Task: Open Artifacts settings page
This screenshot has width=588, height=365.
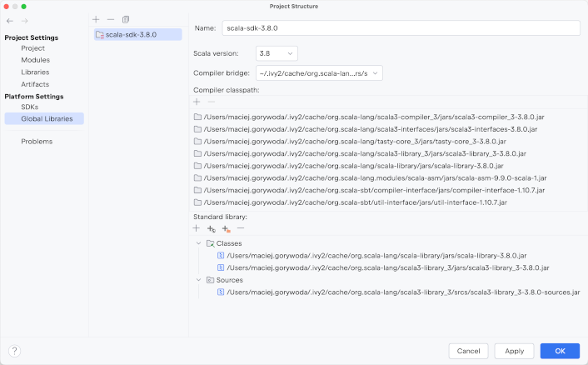Action: click(35, 84)
